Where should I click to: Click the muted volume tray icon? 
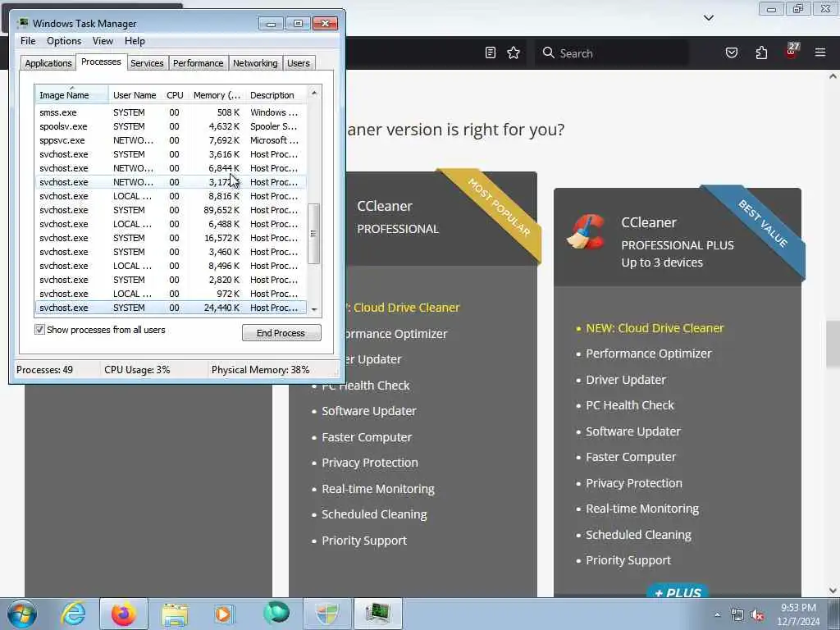point(757,615)
